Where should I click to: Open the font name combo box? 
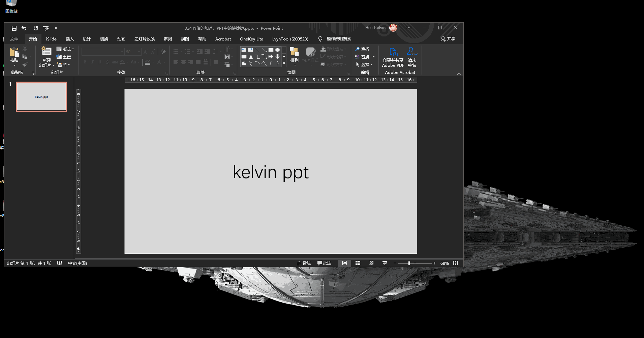103,52
